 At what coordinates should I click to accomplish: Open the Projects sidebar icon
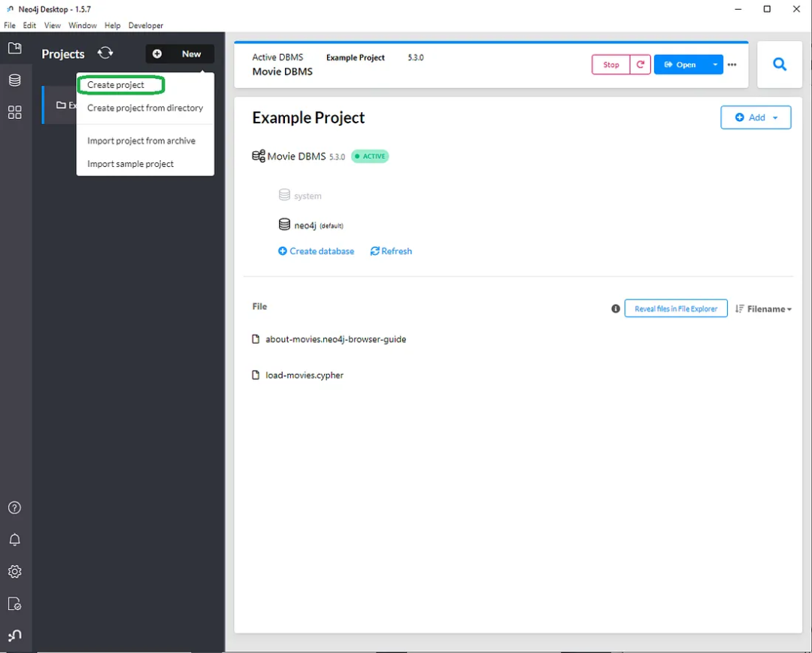click(x=14, y=48)
